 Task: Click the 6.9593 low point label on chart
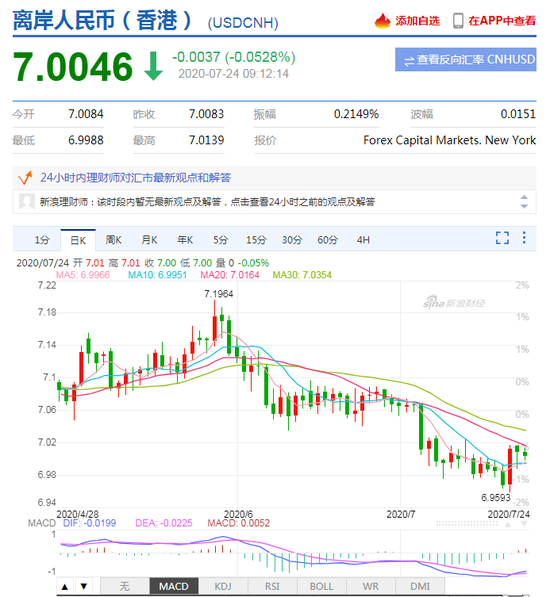coord(496,498)
